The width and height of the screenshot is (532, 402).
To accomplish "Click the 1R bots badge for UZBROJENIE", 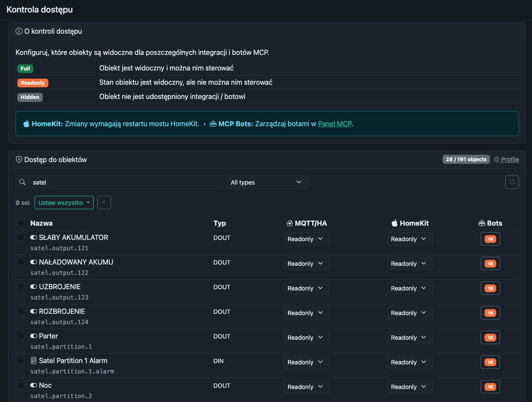I will [490, 288].
